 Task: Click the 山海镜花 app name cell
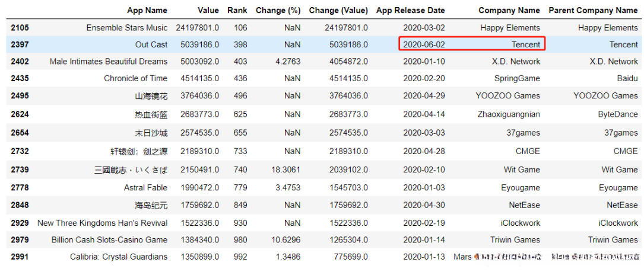[x=153, y=95]
